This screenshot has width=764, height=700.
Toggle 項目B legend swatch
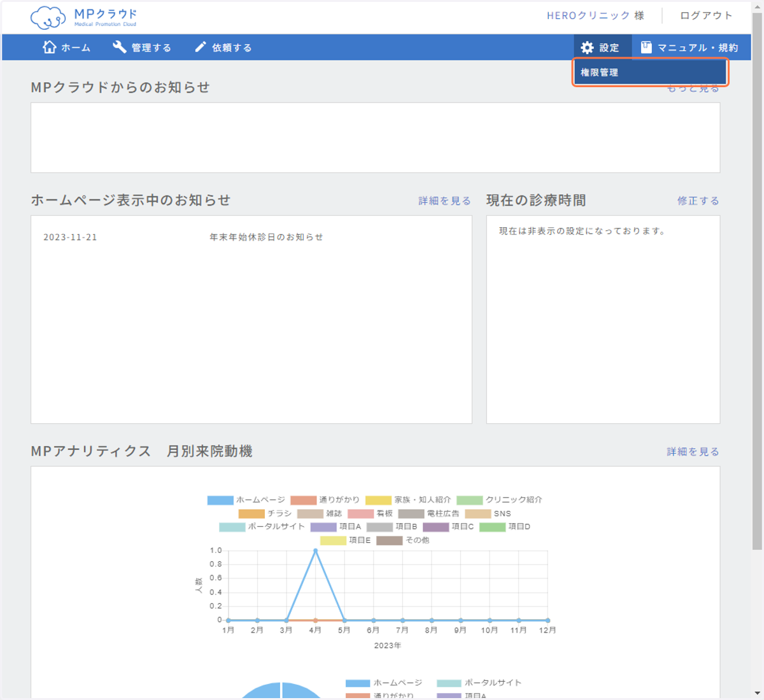tap(379, 527)
